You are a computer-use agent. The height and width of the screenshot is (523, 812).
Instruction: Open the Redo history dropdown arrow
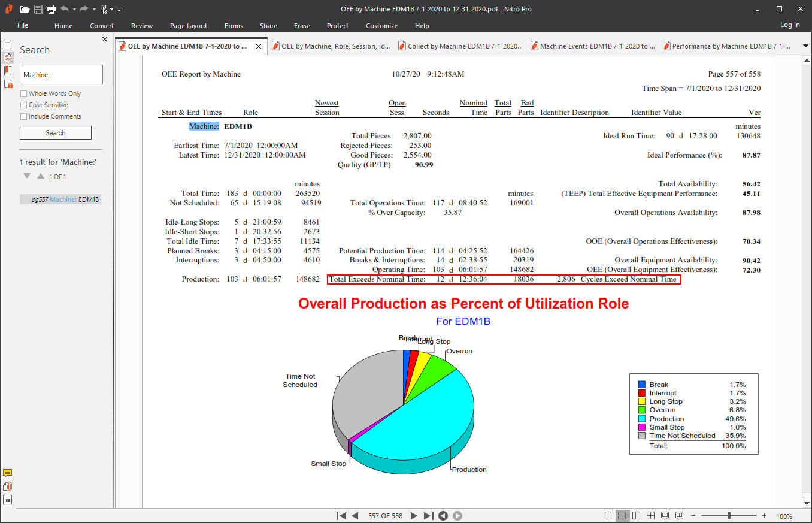[93, 10]
